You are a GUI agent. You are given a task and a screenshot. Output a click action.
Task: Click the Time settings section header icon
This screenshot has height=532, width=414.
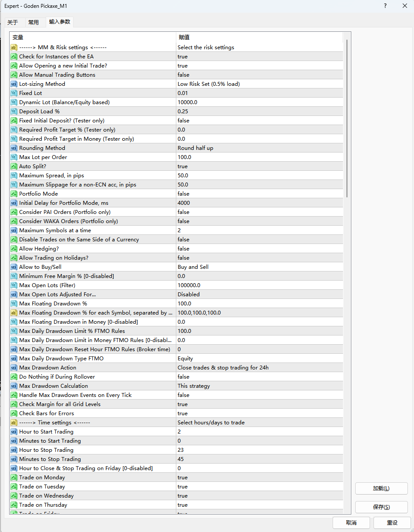click(14, 423)
